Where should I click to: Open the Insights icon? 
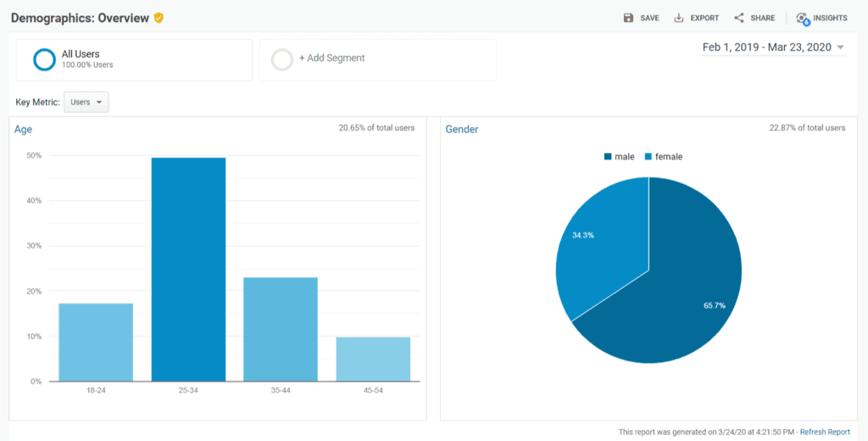(802, 18)
